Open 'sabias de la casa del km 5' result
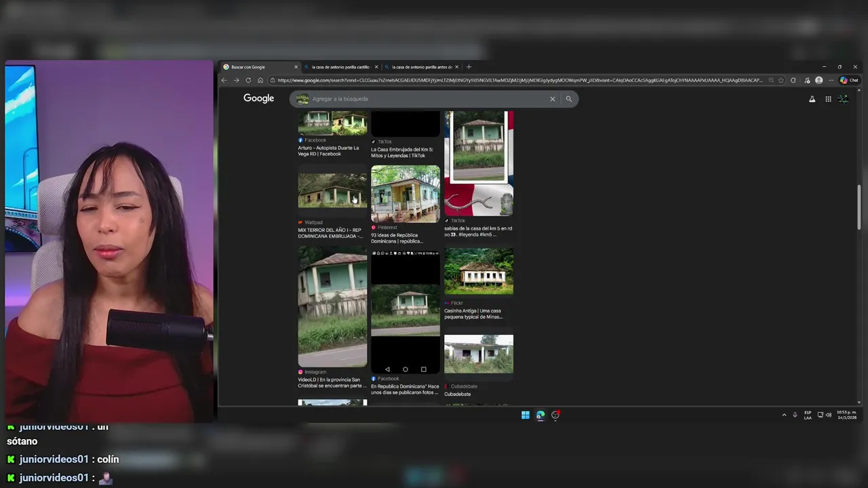 click(478, 231)
